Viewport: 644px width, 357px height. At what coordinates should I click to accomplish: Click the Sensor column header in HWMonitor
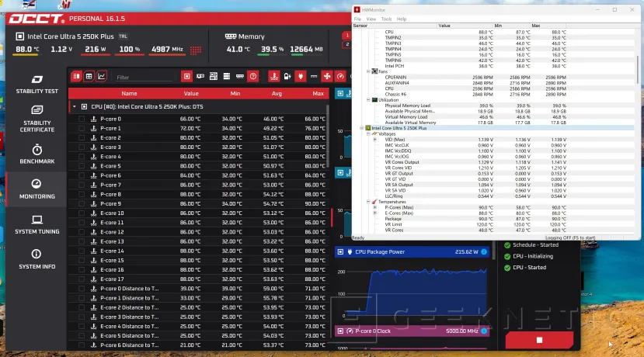point(395,26)
